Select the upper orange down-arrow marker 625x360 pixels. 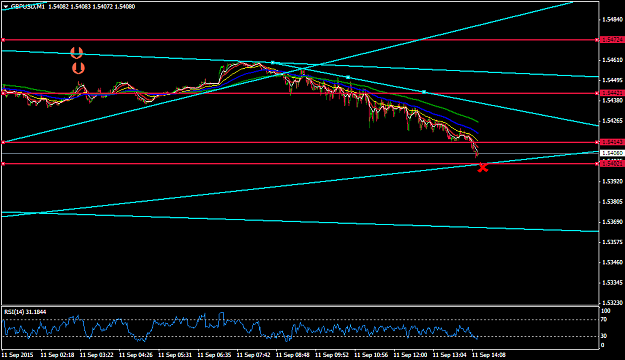point(77,53)
